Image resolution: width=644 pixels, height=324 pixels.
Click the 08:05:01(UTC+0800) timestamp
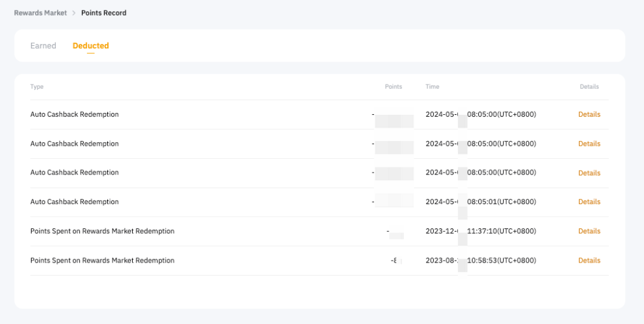tap(501, 202)
